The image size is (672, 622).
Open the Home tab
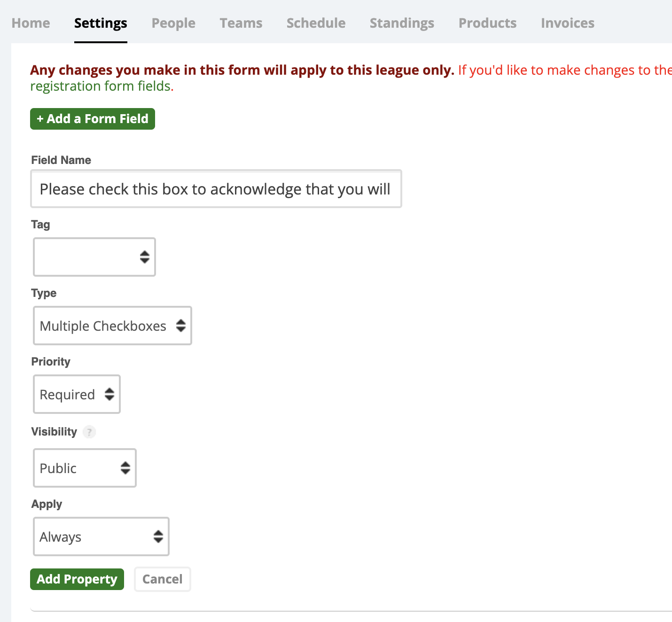coord(31,23)
